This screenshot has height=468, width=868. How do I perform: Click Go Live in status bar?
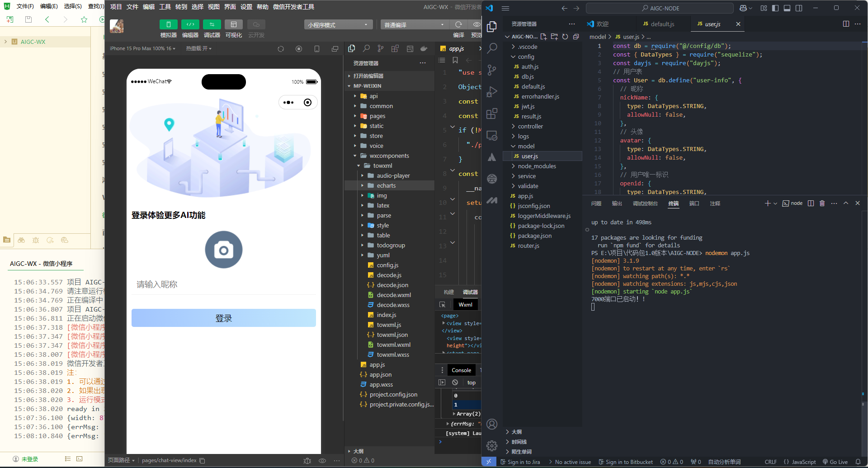pyautogui.click(x=835, y=462)
